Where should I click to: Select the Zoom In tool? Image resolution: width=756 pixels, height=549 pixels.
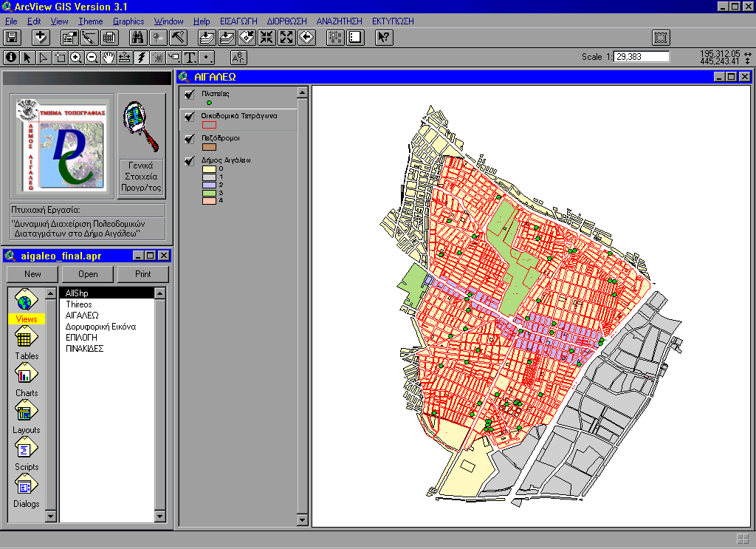coord(76,58)
